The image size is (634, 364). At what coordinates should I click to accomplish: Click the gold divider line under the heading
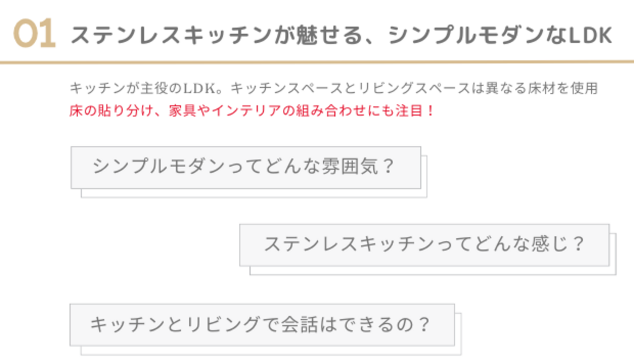[x=317, y=63]
